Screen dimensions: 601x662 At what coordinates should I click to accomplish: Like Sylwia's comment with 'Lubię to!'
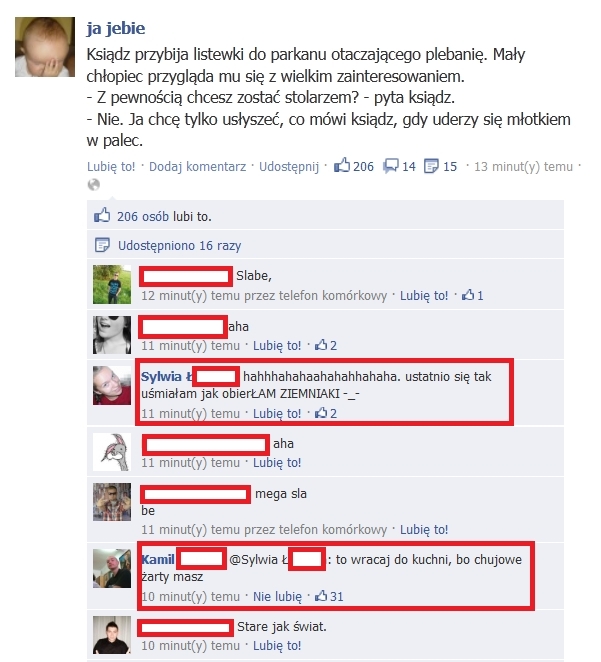(277, 413)
